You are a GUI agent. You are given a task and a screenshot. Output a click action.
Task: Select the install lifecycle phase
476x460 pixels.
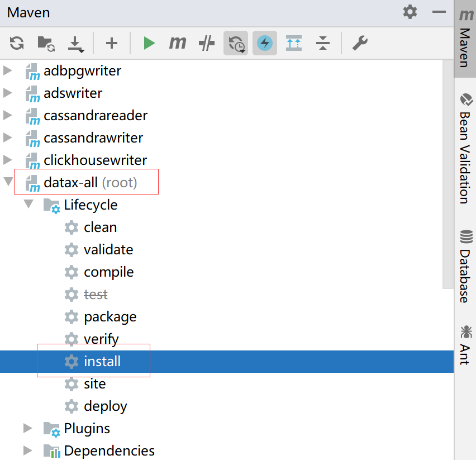(227, 361)
